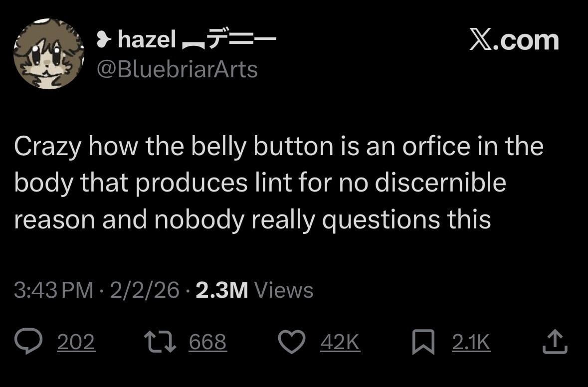The height and width of the screenshot is (387, 588).
Task: Click the 2/2/26 date
Action: tap(145, 290)
